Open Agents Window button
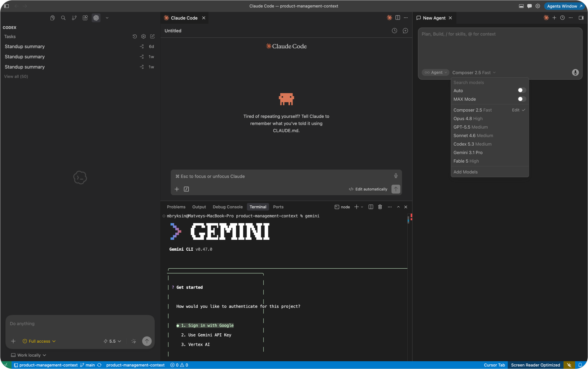 pos(564,6)
